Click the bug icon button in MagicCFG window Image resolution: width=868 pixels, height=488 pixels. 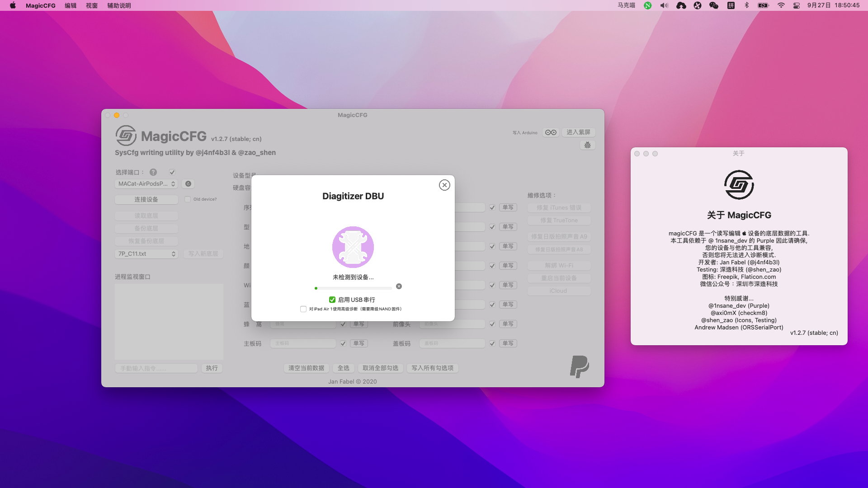[x=587, y=145]
